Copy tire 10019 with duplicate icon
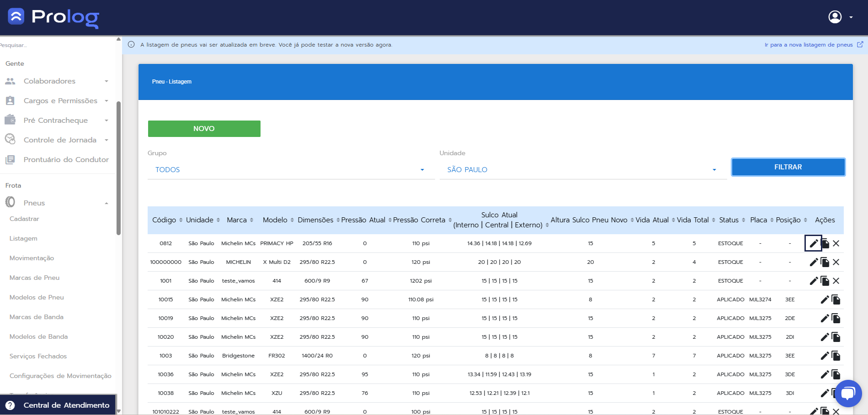Image resolution: width=868 pixels, height=415 pixels. coord(836,318)
